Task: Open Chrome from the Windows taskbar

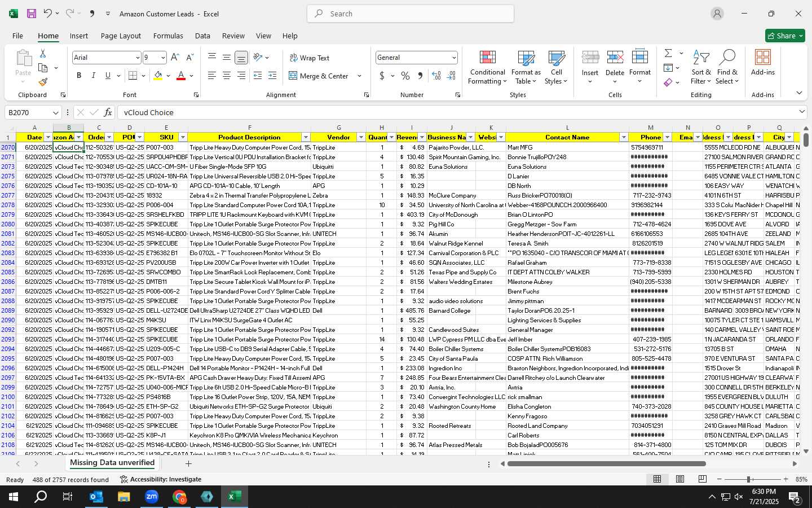Action: click(x=179, y=497)
